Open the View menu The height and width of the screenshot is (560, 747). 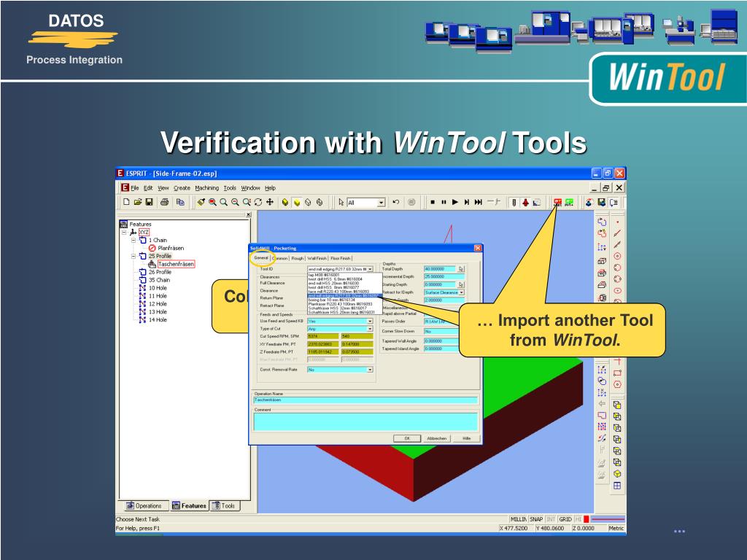coord(163,188)
